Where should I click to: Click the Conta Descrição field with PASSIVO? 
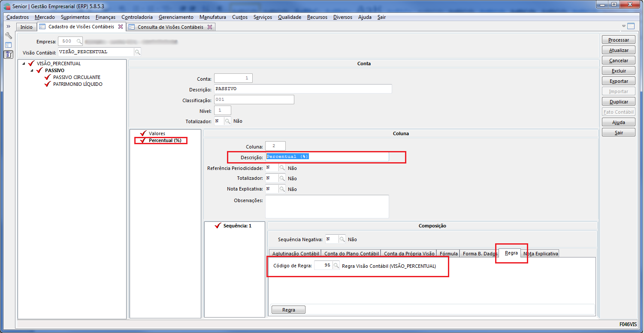tap(303, 89)
